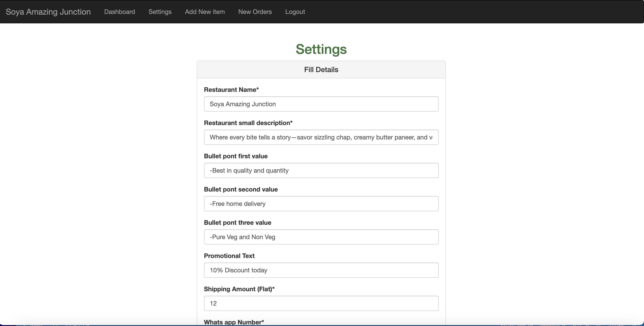Click the '-Free home delivery' text field
This screenshot has height=326, width=644.
click(x=321, y=204)
